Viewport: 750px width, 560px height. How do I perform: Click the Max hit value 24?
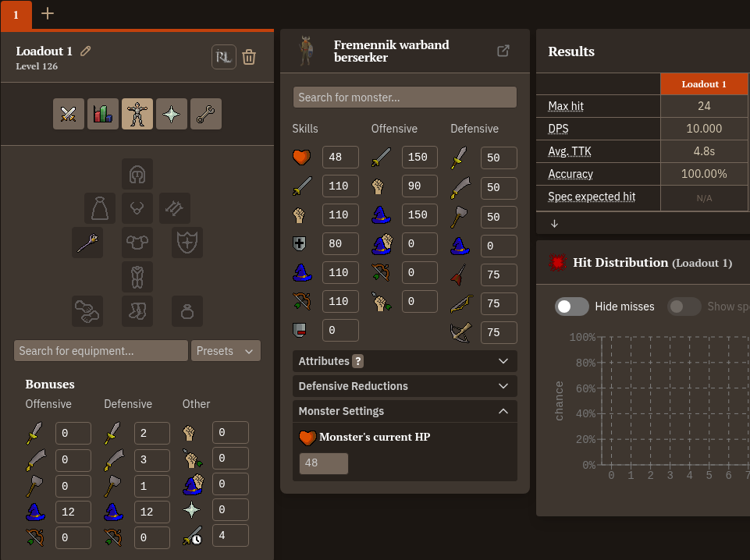click(x=704, y=106)
